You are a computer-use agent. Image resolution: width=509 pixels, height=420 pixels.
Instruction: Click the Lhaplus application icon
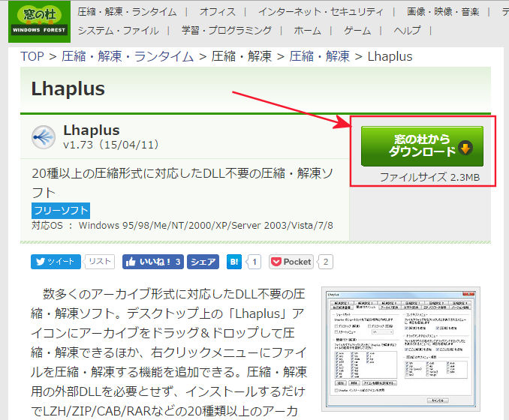(44, 136)
